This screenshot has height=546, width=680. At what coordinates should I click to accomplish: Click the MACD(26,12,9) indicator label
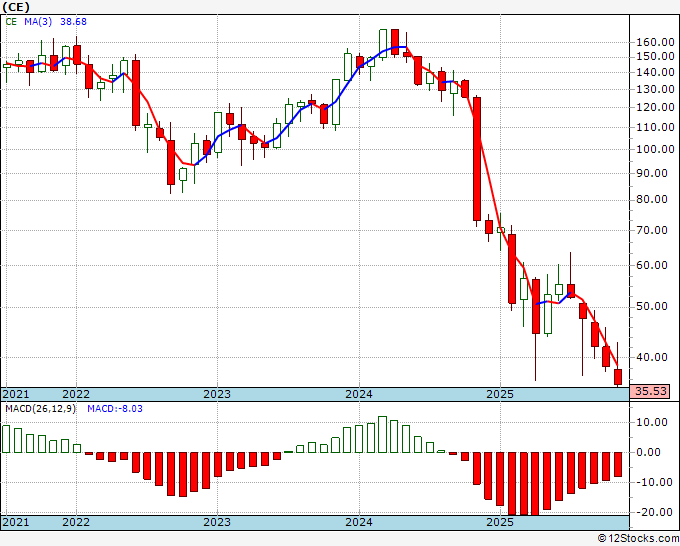[x=40, y=409]
